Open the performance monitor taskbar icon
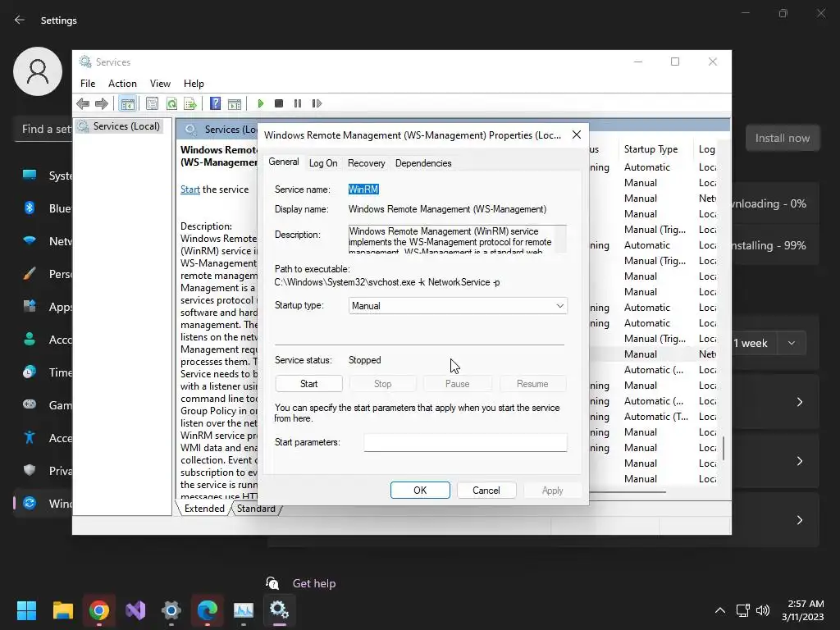840x630 pixels. click(244, 610)
